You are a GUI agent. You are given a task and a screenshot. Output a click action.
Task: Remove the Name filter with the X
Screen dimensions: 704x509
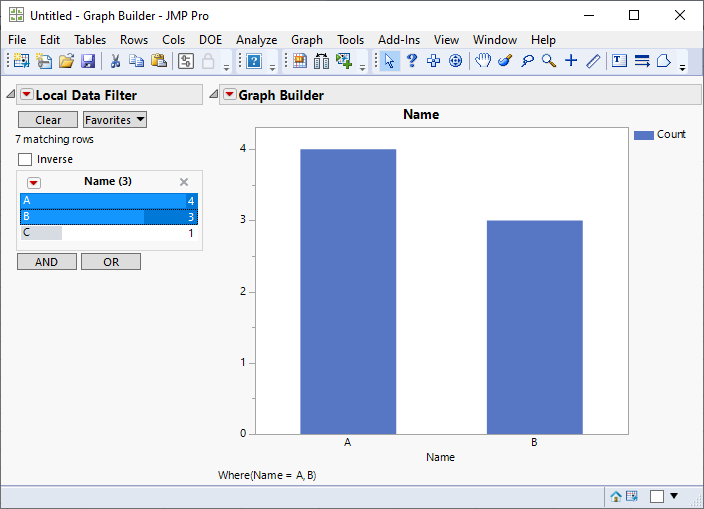pyautogui.click(x=184, y=182)
